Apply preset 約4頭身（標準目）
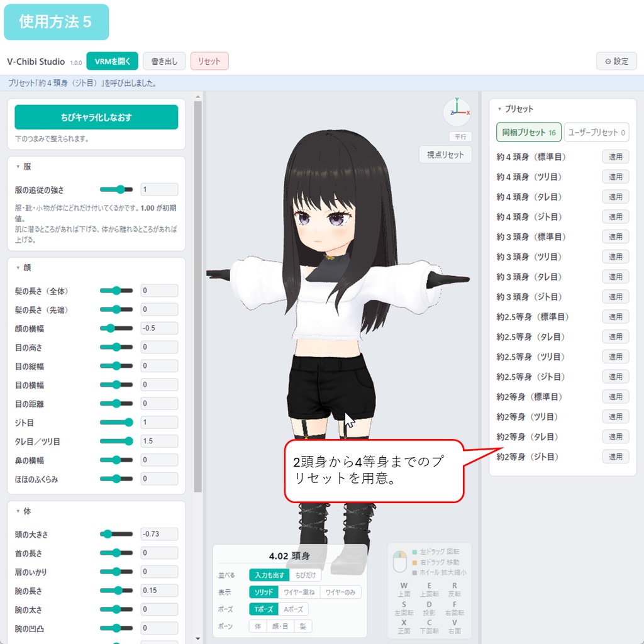644x644 pixels. (615, 157)
